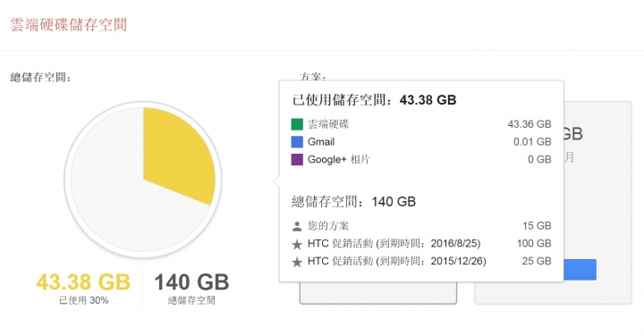Click the blue Gmail color square
Screen dimensions: 644x336
(x=297, y=142)
